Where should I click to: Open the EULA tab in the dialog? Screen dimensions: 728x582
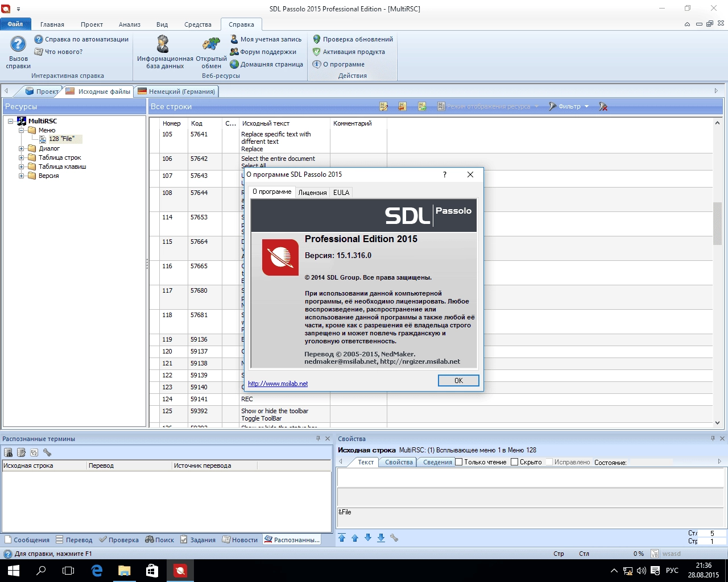(x=341, y=192)
